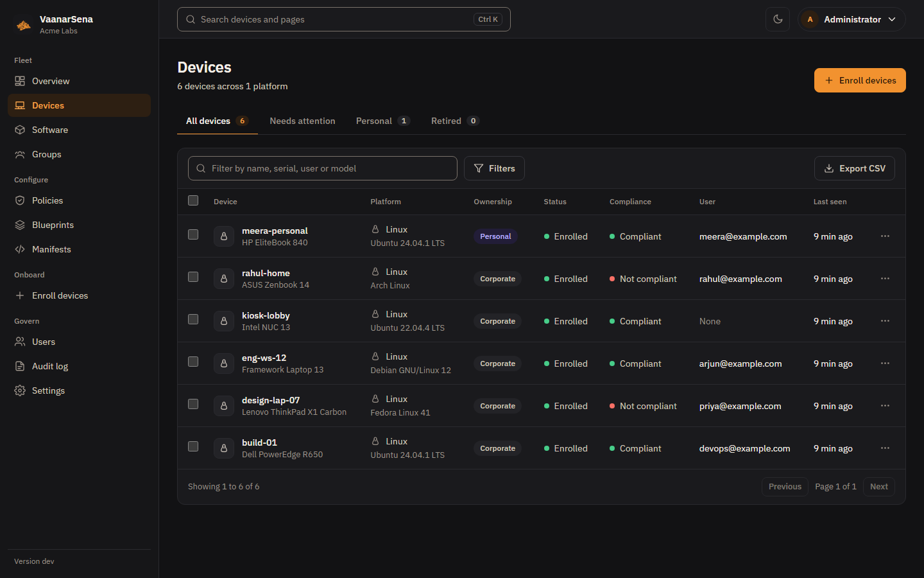Select the design-lap-07 row checkbox
This screenshot has width=924, height=578.
(x=193, y=404)
